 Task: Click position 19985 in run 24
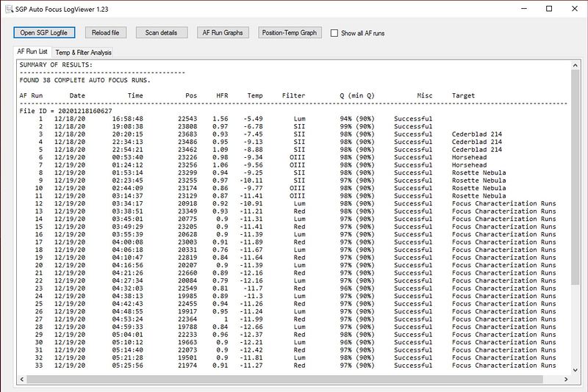[x=187, y=296]
